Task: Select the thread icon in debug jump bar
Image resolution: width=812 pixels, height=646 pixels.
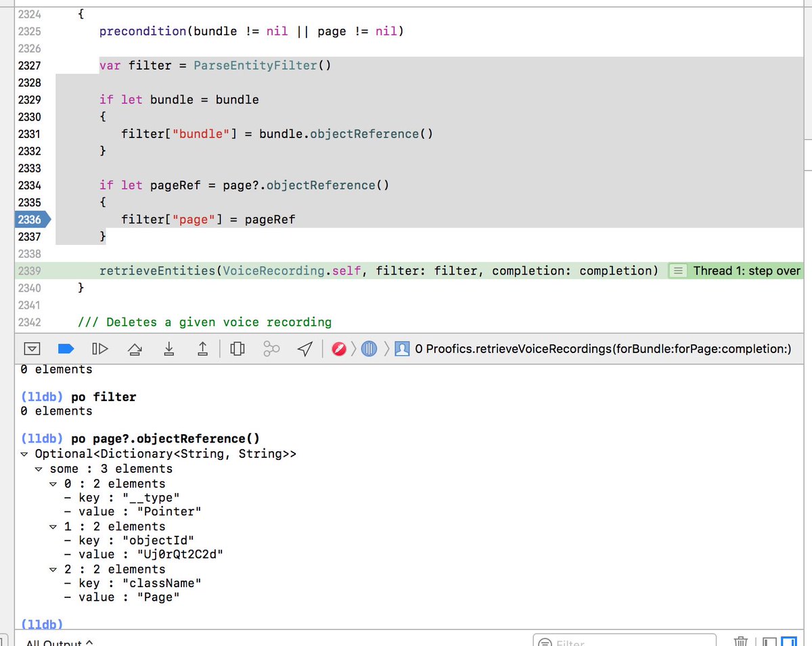Action: coord(369,349)
